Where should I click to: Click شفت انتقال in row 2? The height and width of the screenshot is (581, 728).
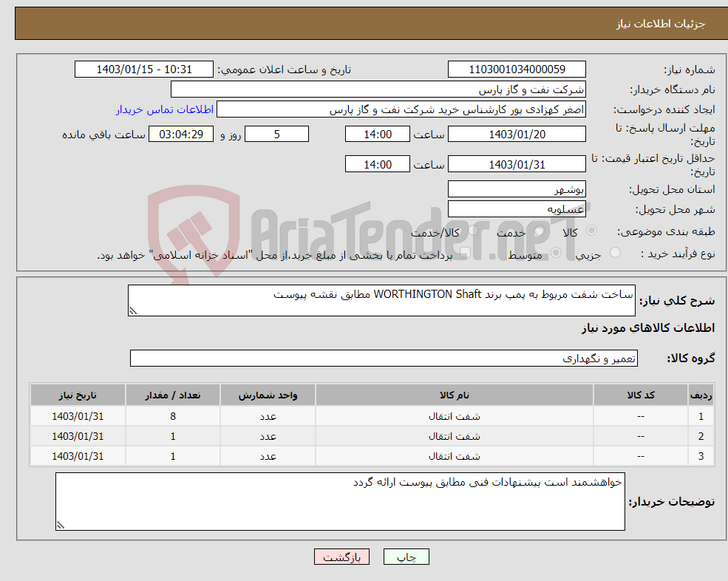pos(454,436)
